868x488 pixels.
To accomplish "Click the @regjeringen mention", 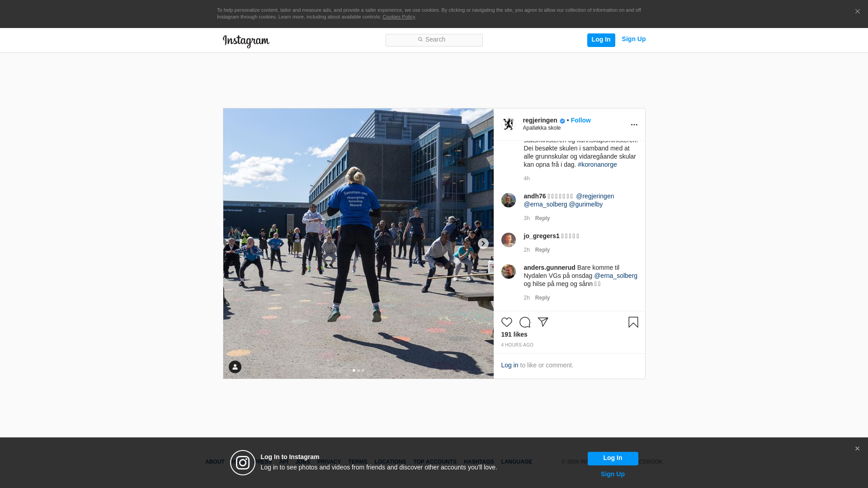I will [595, 196].
